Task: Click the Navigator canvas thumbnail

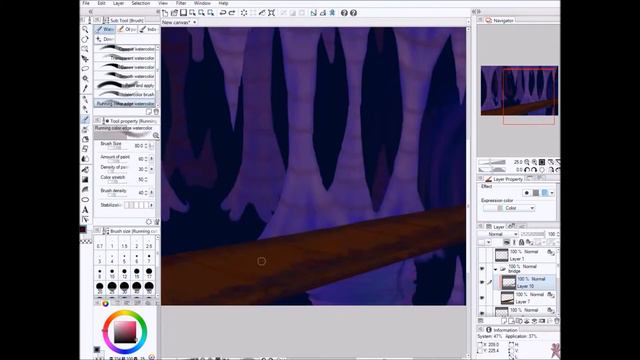Action: 519,91
